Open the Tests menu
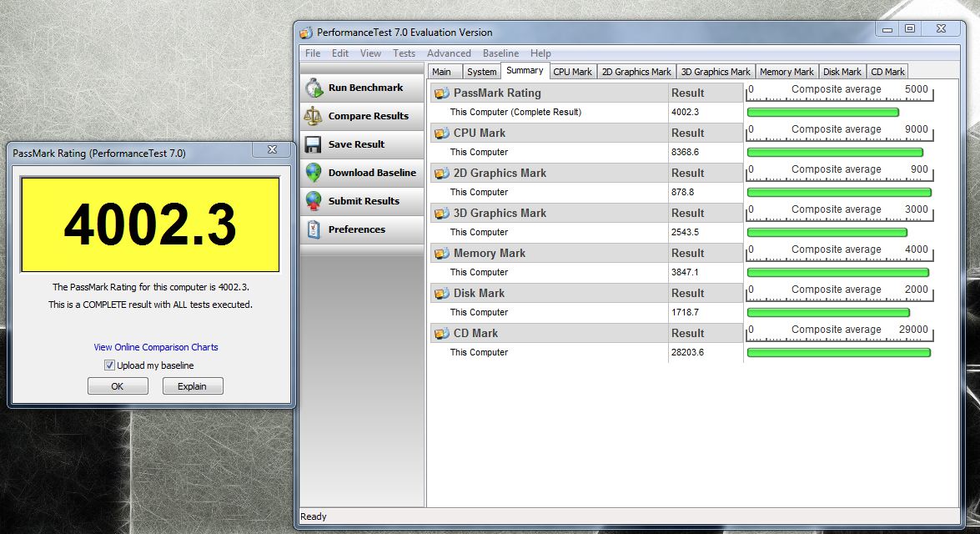The height and width of the screenshot is (534, 980). point(404,53)
